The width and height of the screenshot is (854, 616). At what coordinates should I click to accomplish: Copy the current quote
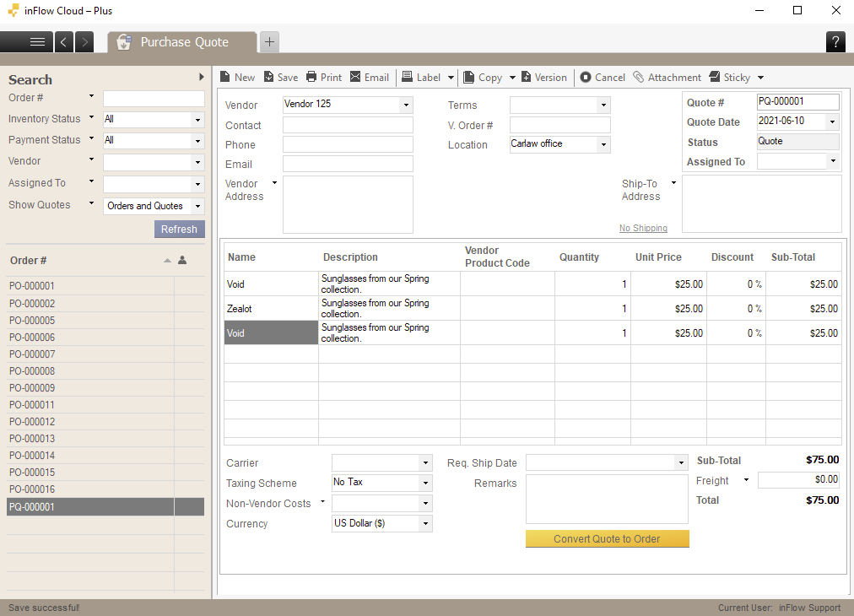coord(484,77)
